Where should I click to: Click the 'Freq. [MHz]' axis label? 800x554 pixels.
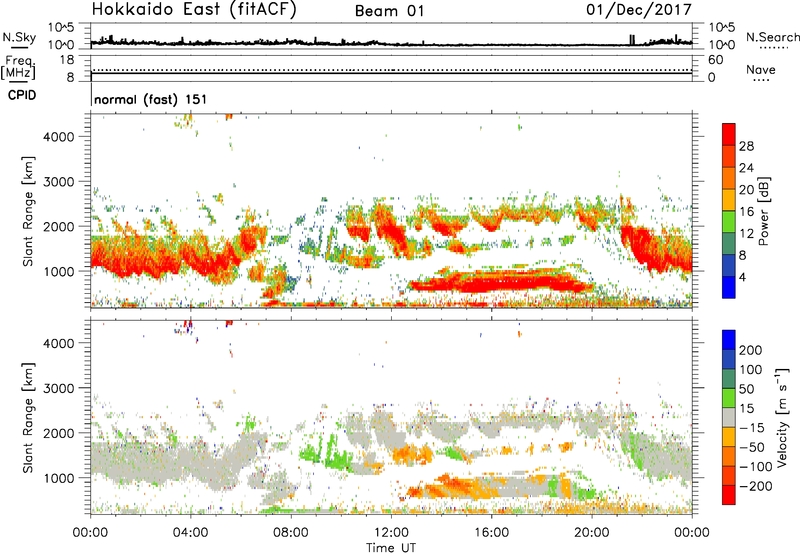tap(19, 67)
